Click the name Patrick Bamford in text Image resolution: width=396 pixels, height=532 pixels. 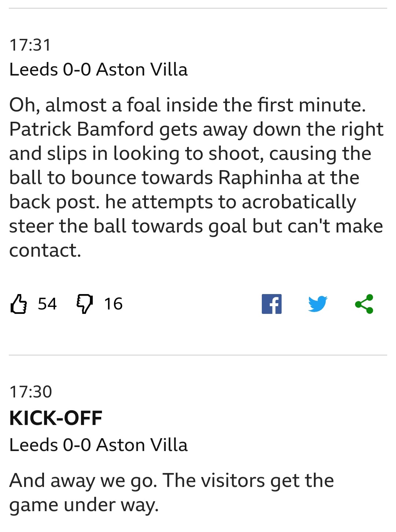[81, 129]
